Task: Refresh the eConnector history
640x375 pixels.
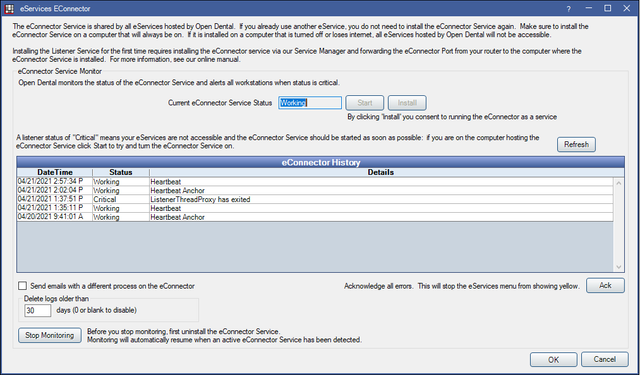Action: click(x=576, y=144)
